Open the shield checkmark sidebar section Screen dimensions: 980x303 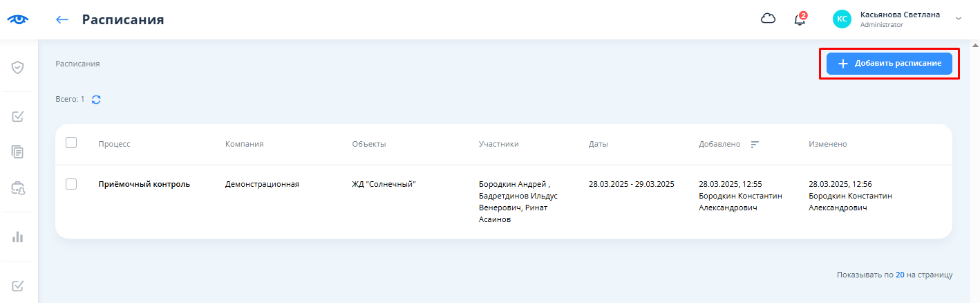19,67
